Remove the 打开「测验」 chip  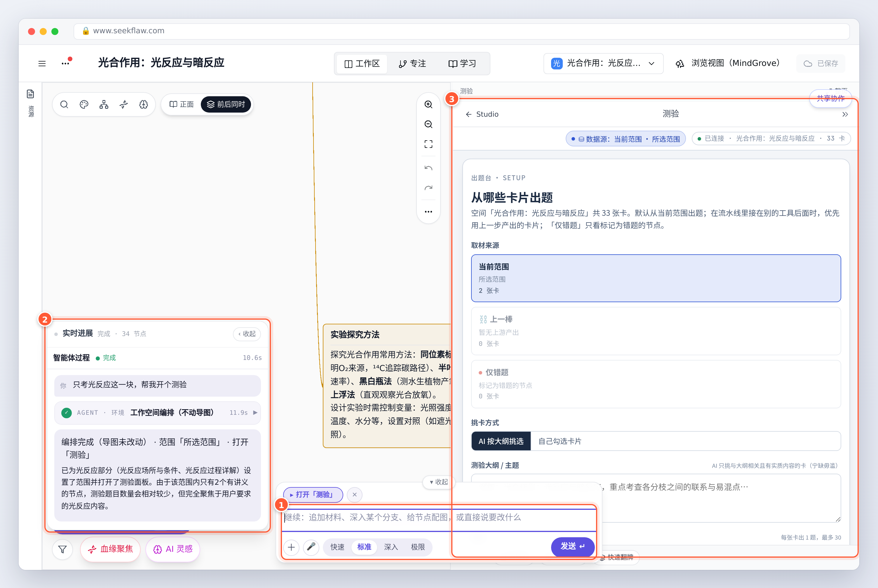click(355, 495)
